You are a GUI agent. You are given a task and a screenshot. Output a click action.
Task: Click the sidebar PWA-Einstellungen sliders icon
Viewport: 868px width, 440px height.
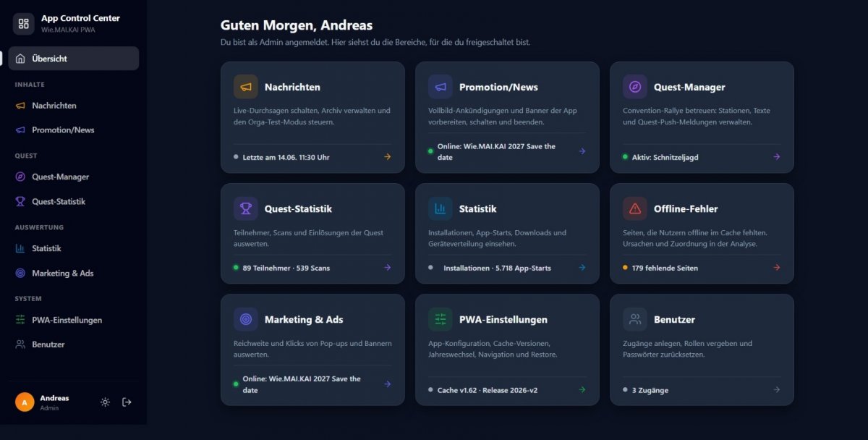click(20, 320)
